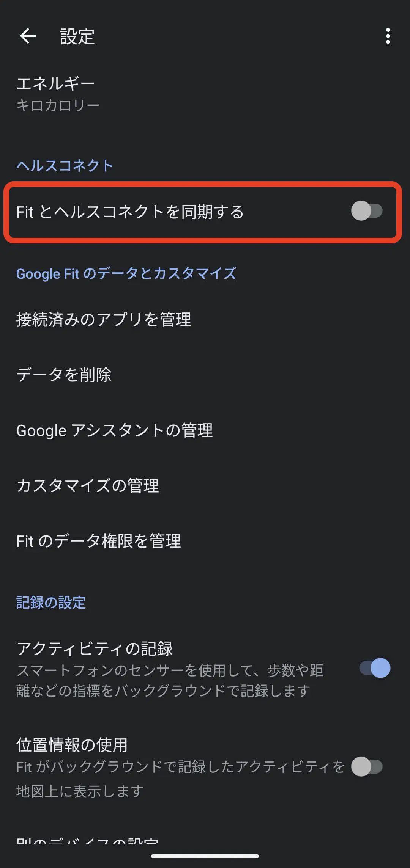The height and width of the screenshot is (868, 410).
Task: Tap the キロカロリー value text
Action: pyautogui.click(x=58, y=105)
